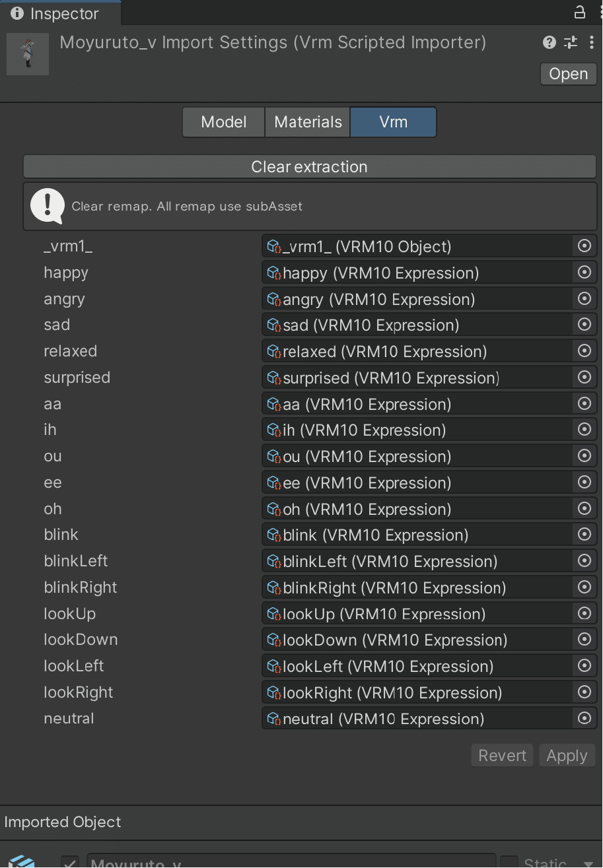Click the _vrm1_ VRM10 Object picker
Image resolution: width=603 pixels, height=868 pixels.
[584, 246]
